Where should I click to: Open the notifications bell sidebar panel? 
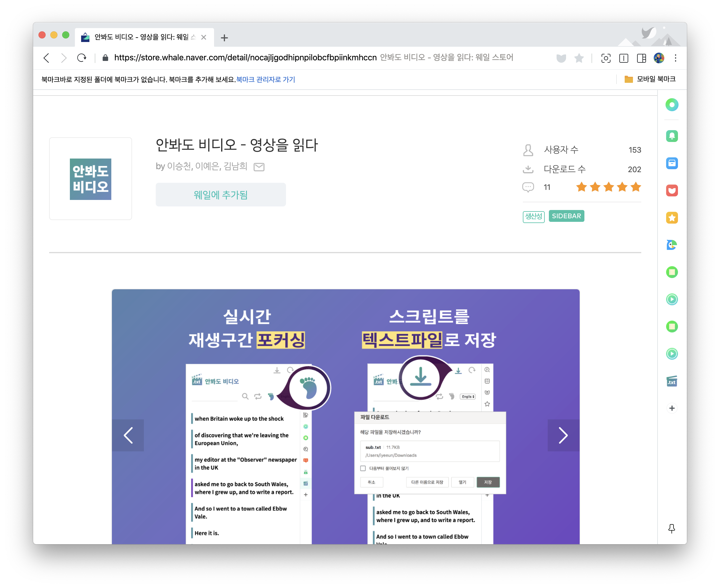click(x=671, y=136)
